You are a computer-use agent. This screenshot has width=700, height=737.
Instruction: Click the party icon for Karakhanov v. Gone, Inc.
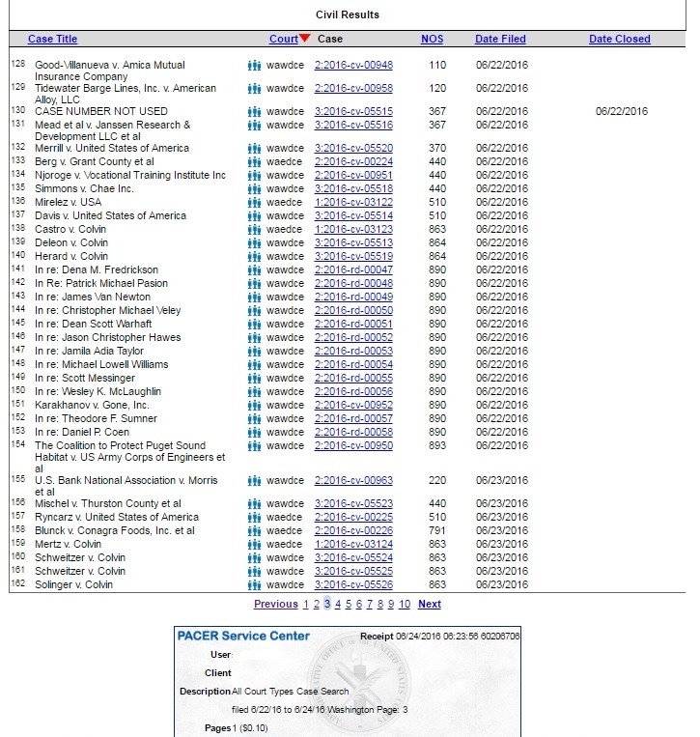255,406
